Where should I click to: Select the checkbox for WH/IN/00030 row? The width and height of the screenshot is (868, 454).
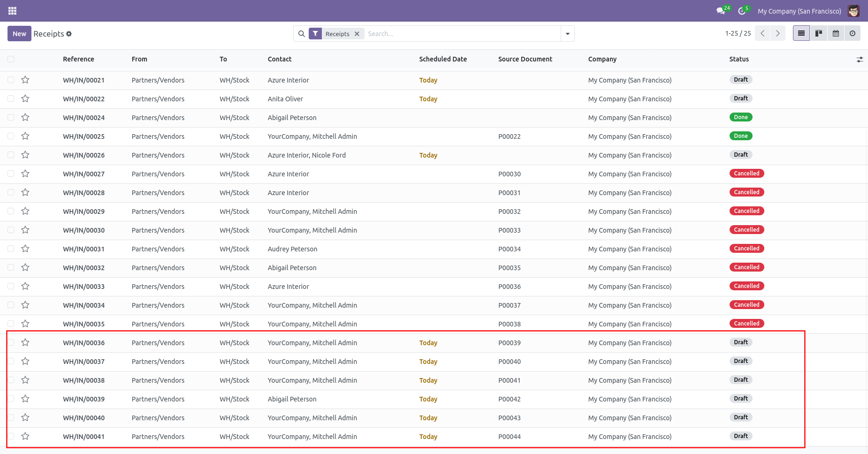point(11,230)
